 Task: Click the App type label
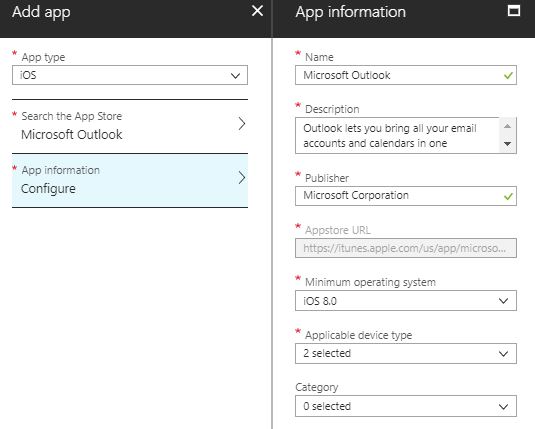(x=43, y=57)
